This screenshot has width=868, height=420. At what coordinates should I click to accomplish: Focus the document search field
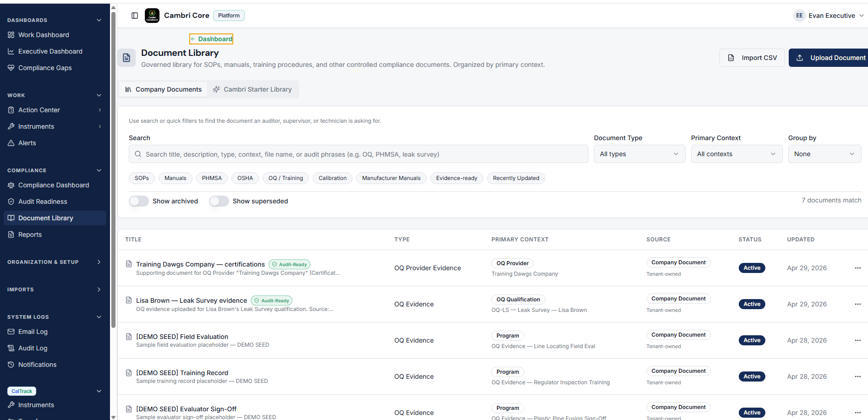pyautogui.click(x=358, y=154)
